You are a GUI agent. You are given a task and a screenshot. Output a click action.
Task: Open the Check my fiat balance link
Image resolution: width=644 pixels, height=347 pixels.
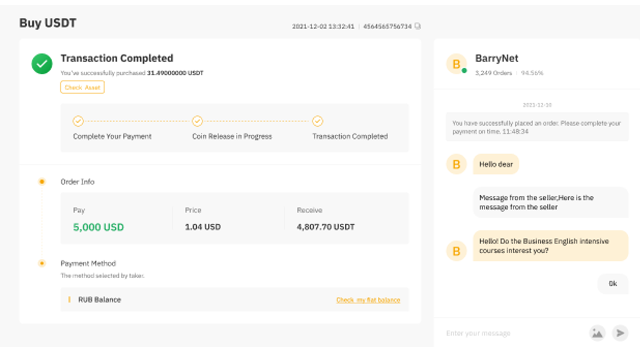(x=368, y=300)
